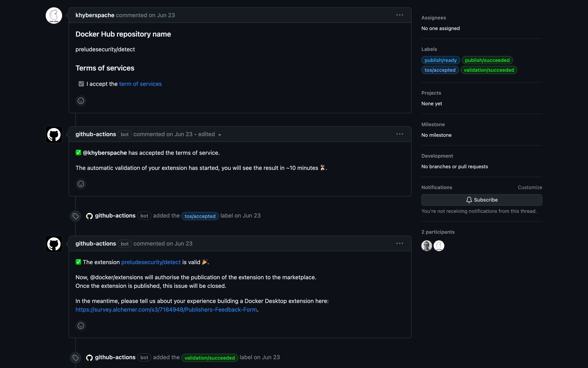
Task: Open the preludesecurity/detect extension link
Action: 151,262
